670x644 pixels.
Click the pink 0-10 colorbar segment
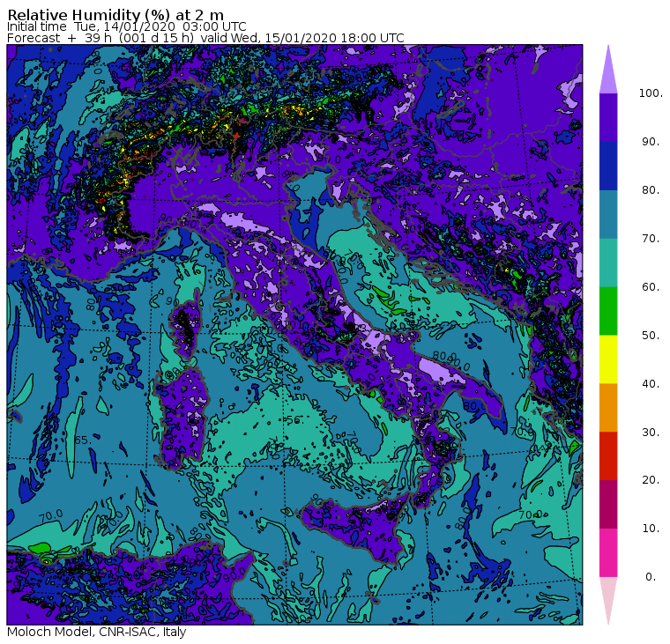[608, 553]
